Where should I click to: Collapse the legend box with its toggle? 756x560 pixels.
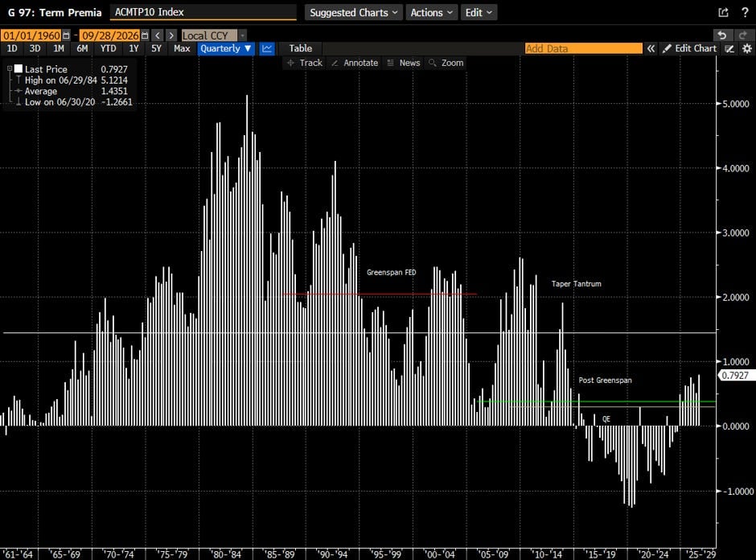[x=9, y=69]
